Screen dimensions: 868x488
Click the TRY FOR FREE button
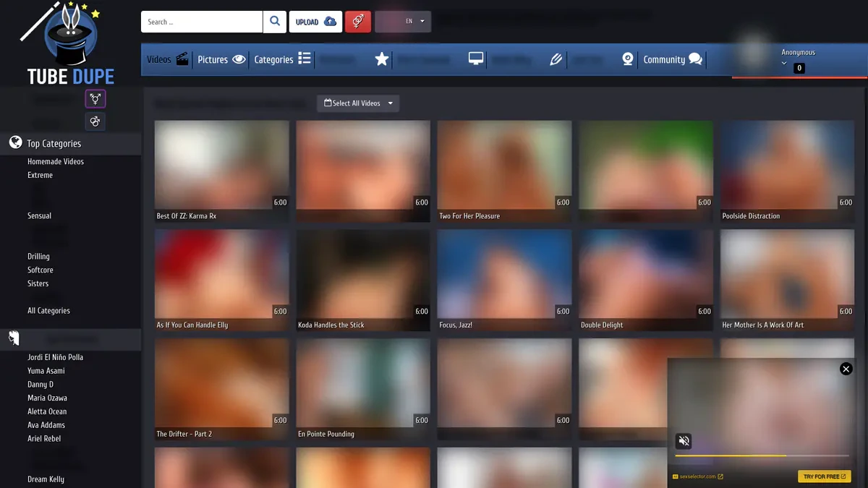coord(824,476)
